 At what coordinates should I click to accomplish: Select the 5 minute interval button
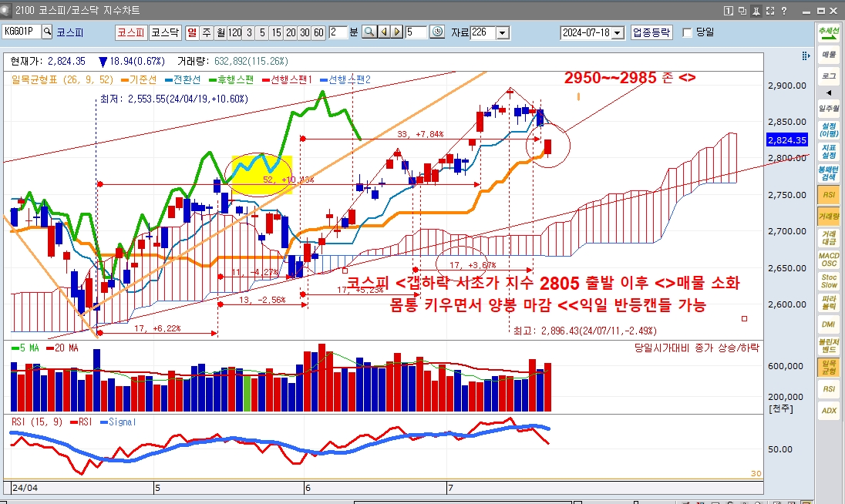pos(262,32)
